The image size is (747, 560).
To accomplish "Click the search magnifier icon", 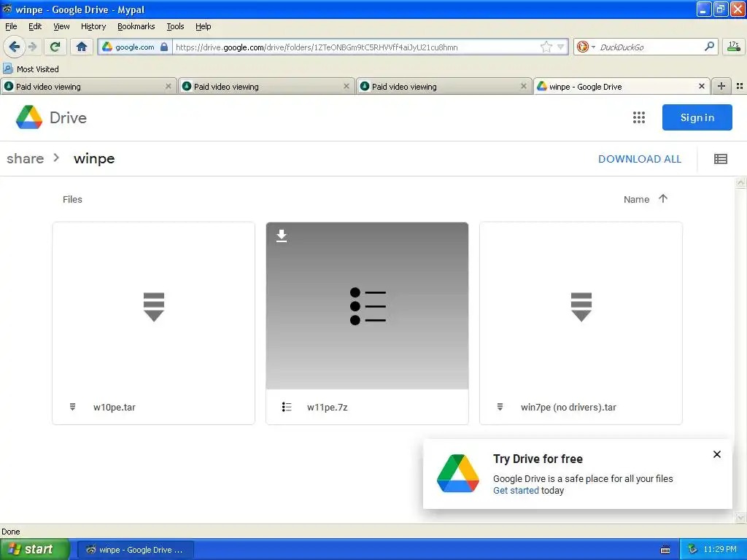I will 709,47.
